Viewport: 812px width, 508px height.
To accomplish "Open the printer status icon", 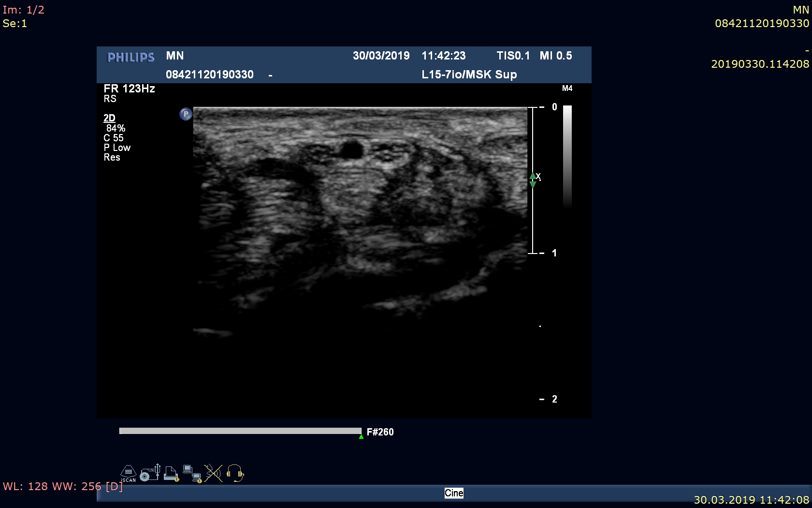I will 171,474.
